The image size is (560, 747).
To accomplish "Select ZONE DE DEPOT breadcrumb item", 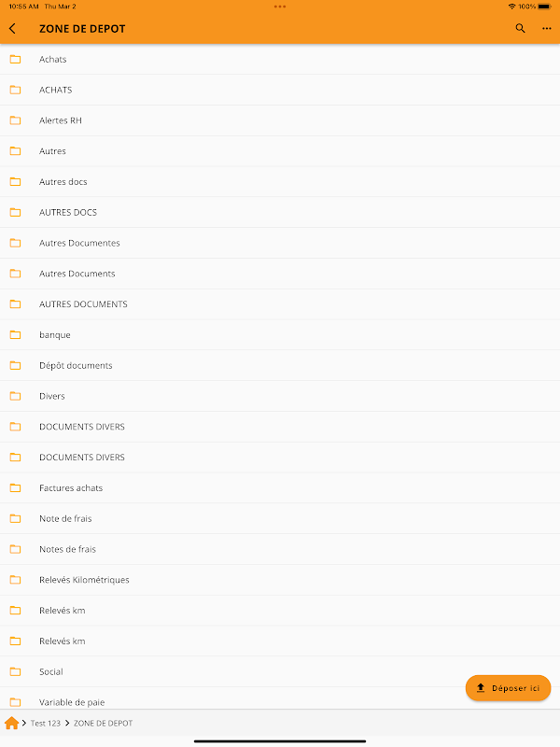I will pos(103,723).
